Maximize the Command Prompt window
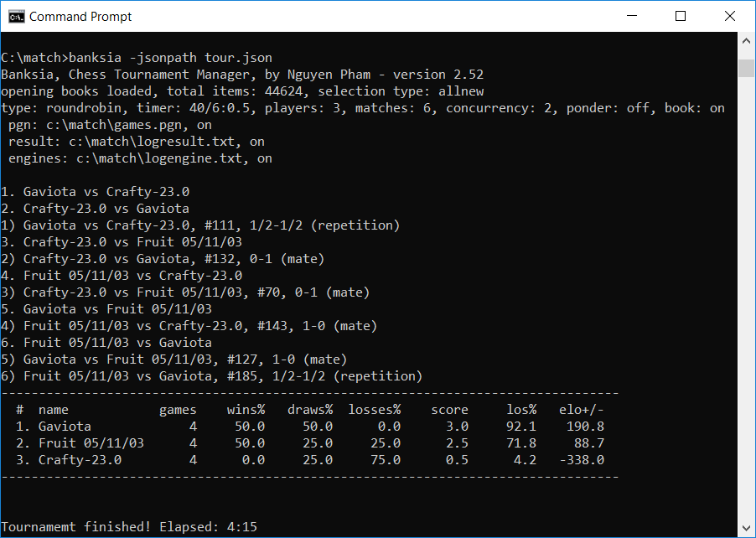The width and height of the screenshot is (756, 538). pos(681,16)
